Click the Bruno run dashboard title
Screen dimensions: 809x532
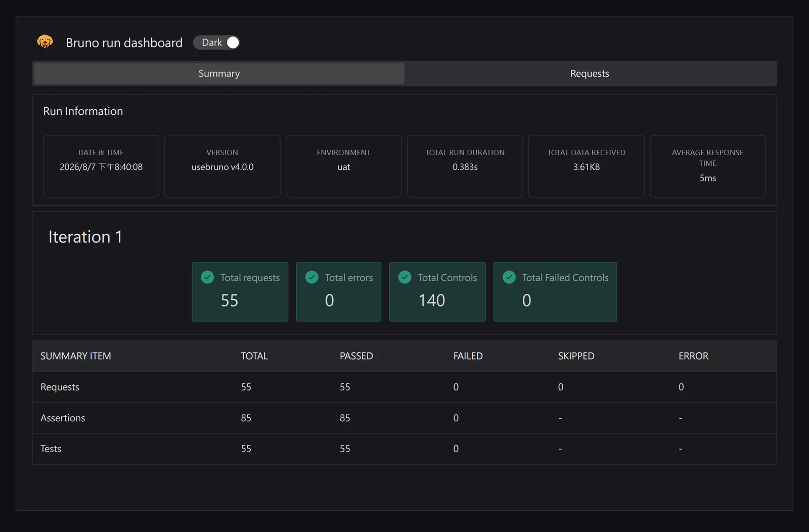(124, 43)
